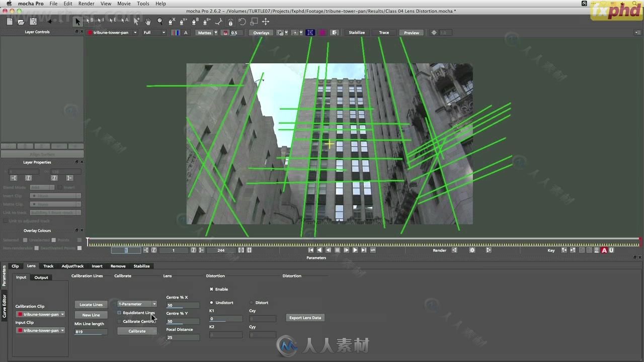Activate the Hand pan tool
The width and height of the screenshot is (644, 362).
point(148,22)
